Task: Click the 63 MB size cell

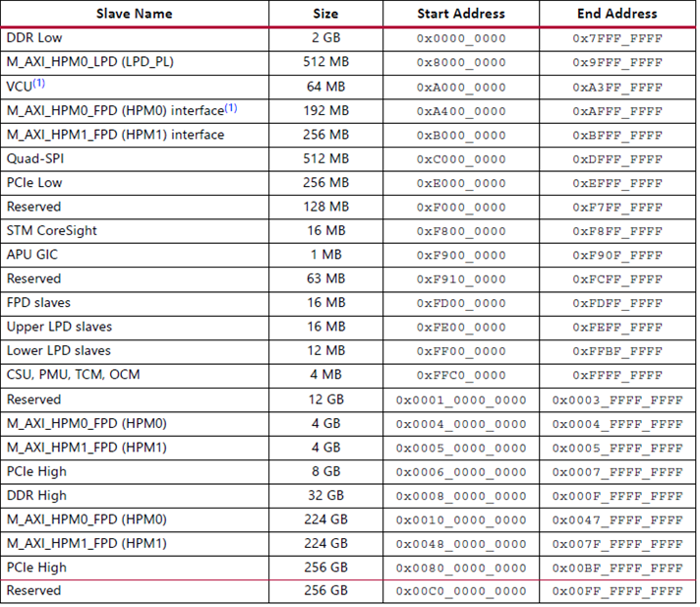Action: pyautogui.click(x=325, y=278)
